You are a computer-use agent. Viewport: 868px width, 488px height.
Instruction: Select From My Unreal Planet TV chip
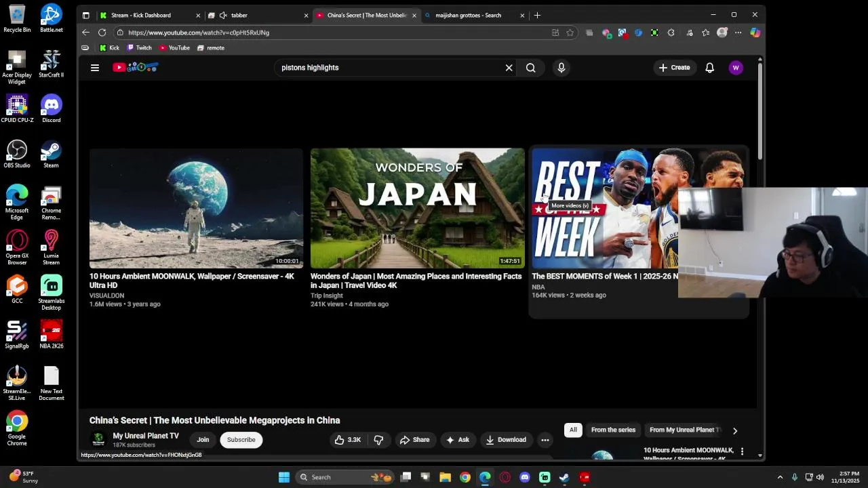tap(684, 430)
